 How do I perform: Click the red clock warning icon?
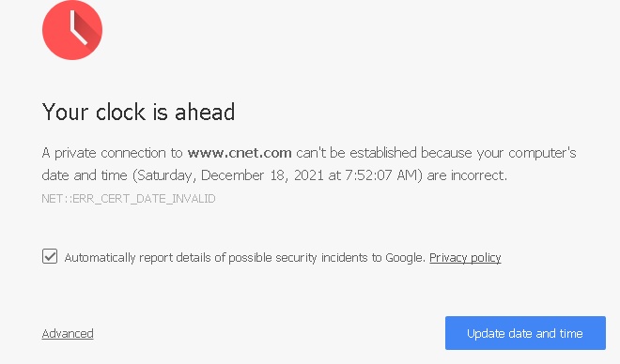click(x=72, y=30)
